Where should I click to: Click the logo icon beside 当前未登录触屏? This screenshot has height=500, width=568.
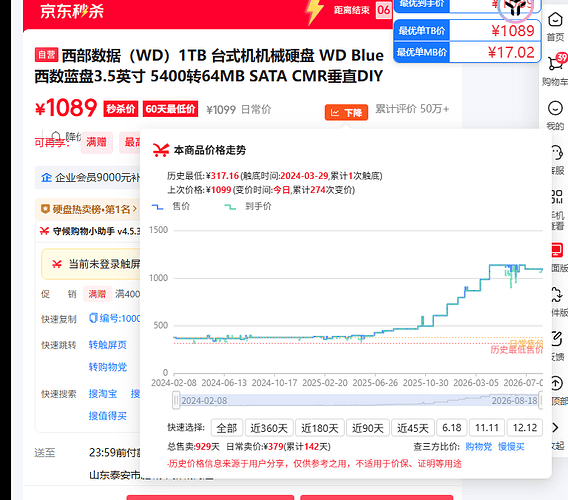(57, 264)
